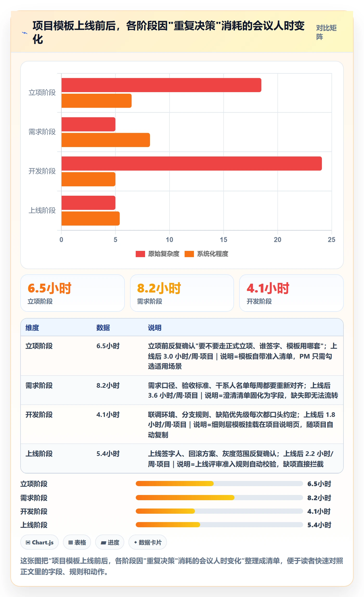Image resolution: width=364 pixels, height=597 pixels.
Task: Click the 需求阶段 chart axis label
Action: pos(42,132)
